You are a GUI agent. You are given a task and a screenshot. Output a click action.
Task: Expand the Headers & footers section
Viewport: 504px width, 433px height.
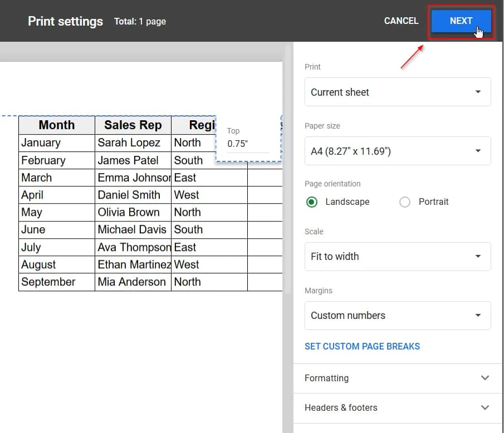tap(398, 407)
